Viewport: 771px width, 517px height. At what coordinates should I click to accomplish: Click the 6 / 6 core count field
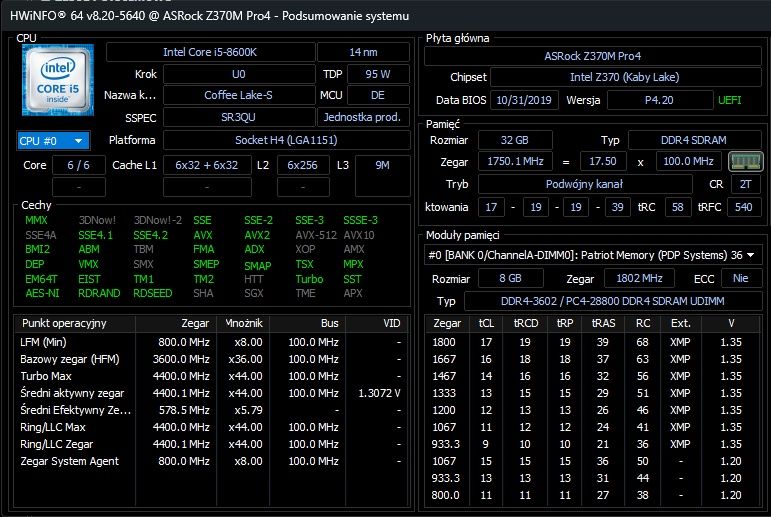pos(79,165)
